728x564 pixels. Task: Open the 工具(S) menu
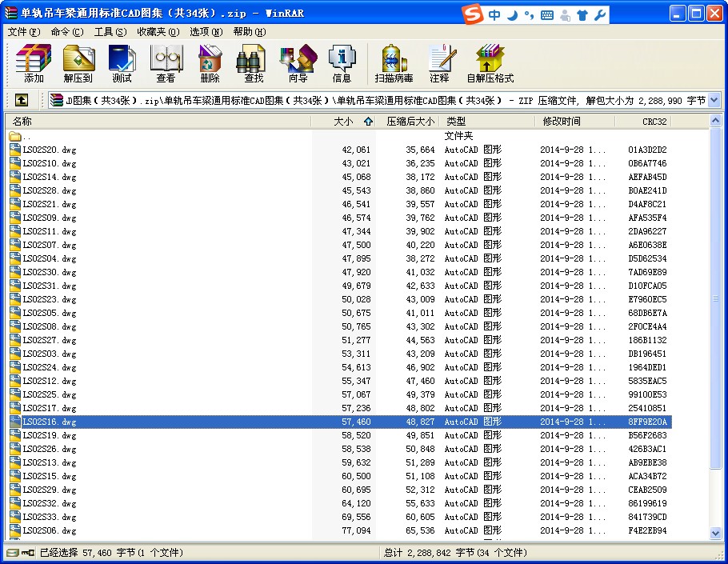tap(110, 32)
